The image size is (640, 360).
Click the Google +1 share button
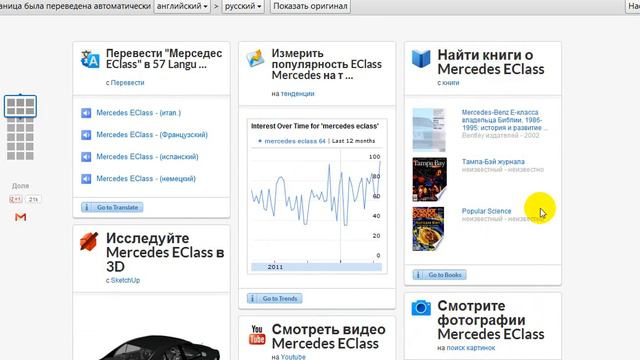point(16,199)
